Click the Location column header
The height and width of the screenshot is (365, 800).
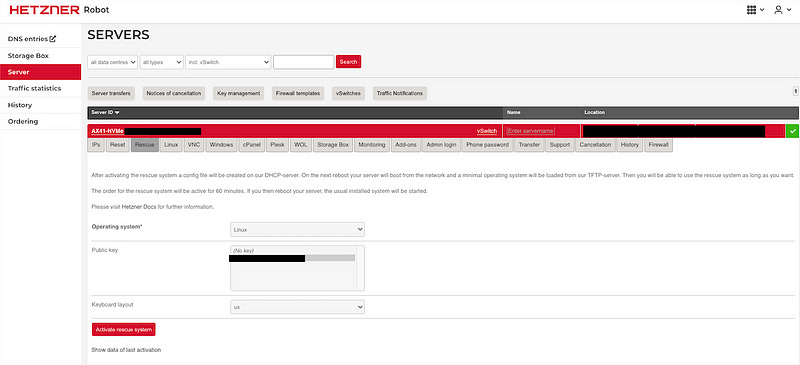coord(594,112)
